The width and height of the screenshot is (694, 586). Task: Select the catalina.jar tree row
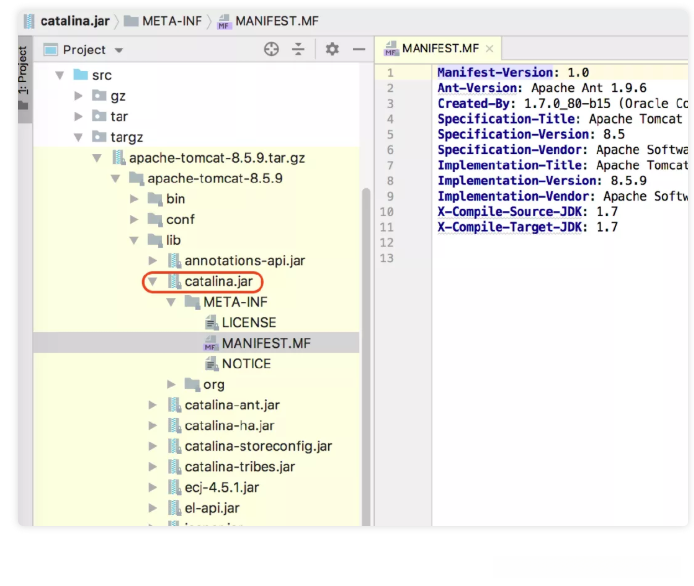197,281
